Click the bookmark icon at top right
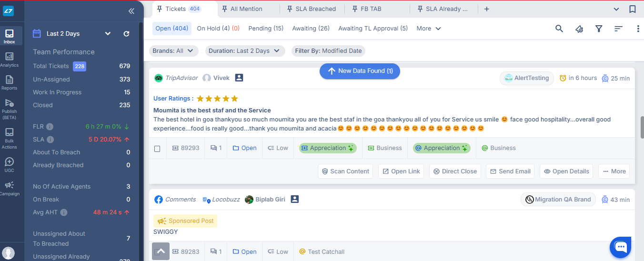 [x=632, y=9]
